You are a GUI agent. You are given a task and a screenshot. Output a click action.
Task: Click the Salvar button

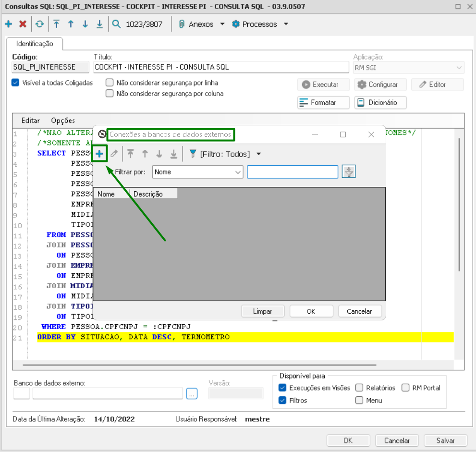coord(445,440)
